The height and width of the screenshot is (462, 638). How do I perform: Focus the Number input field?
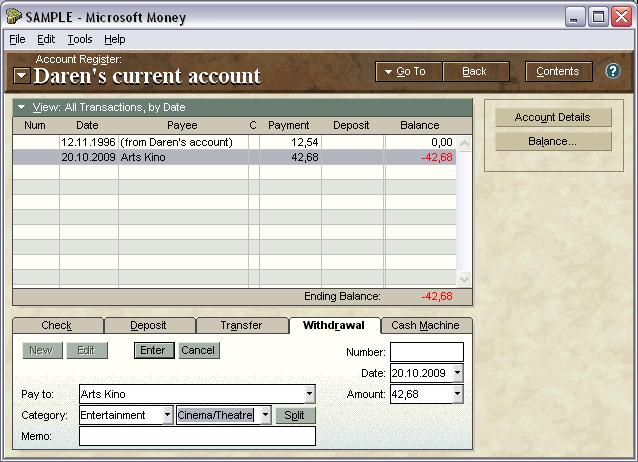(426, 352)
